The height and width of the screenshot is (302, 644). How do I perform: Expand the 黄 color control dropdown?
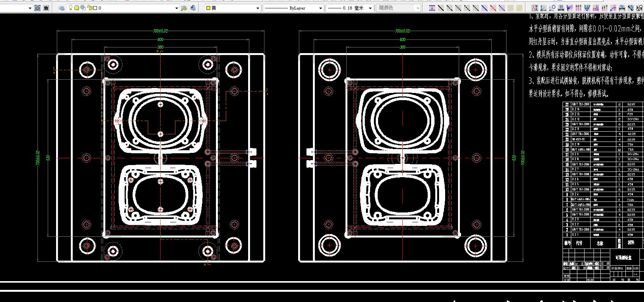point(258,8)
